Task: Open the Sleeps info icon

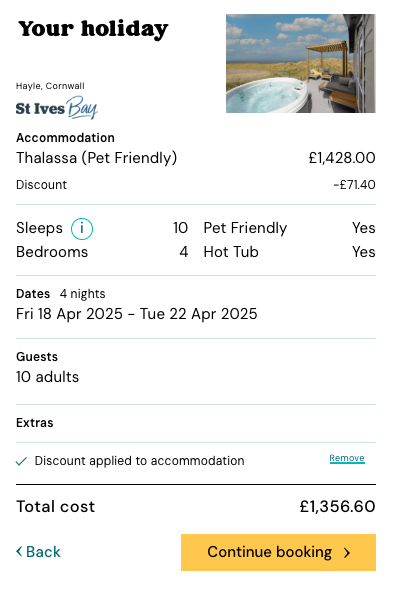Action: (x=82, y=228)
